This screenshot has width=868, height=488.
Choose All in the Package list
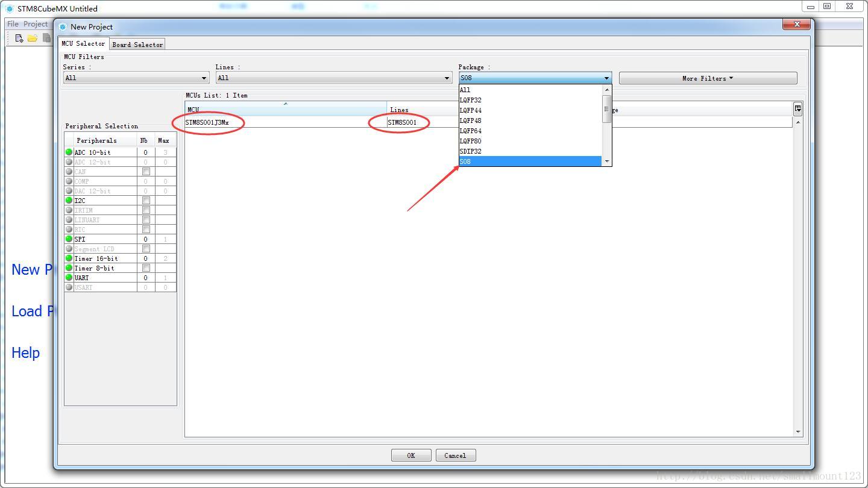tap(530, 90)
